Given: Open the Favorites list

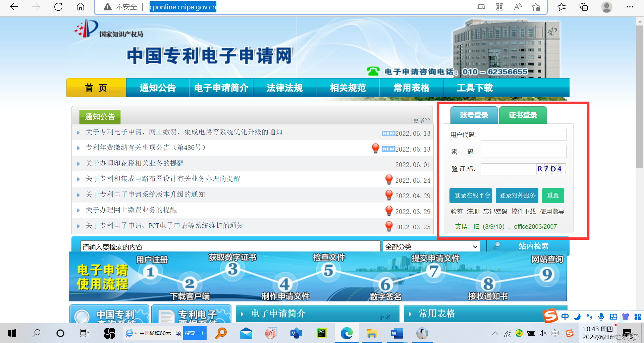Looking at the screenshot, I should [x=561, y=7].
